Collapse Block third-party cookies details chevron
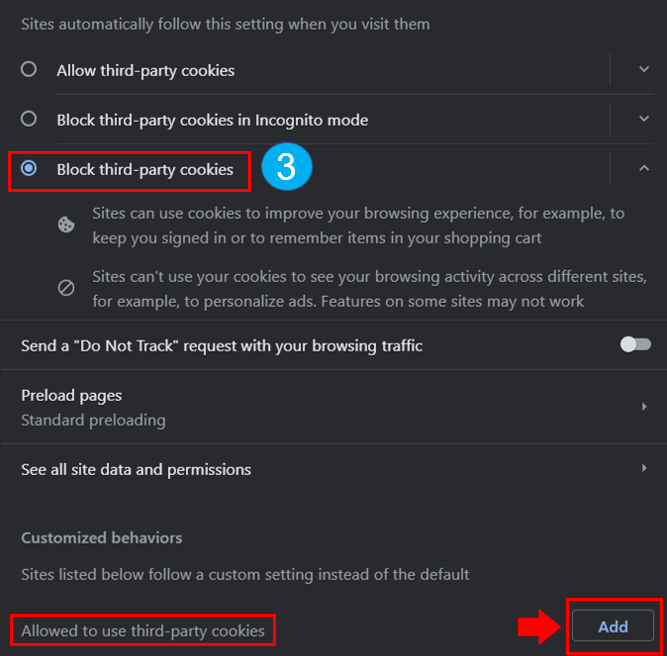Viewport: 667px width, 656px height. [644, 168]
